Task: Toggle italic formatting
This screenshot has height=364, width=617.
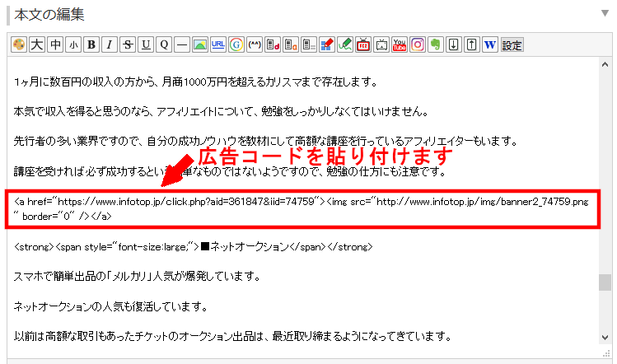Action: tap(110, 44)
